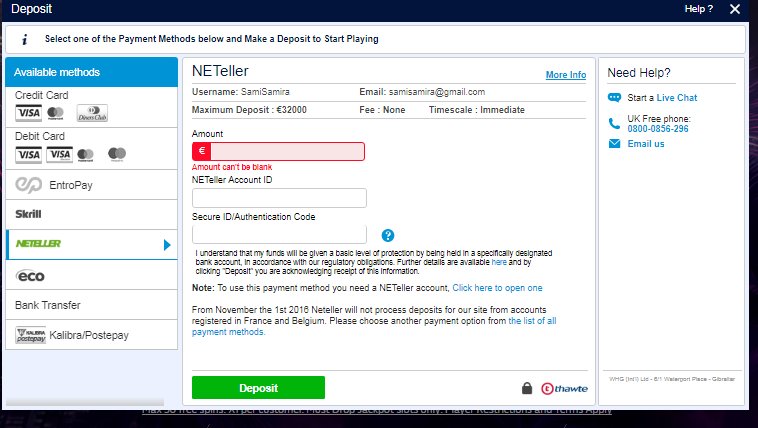The image size is (758, 428).
Task: Click the email envelope icon
Action: [x=614, y=144]
